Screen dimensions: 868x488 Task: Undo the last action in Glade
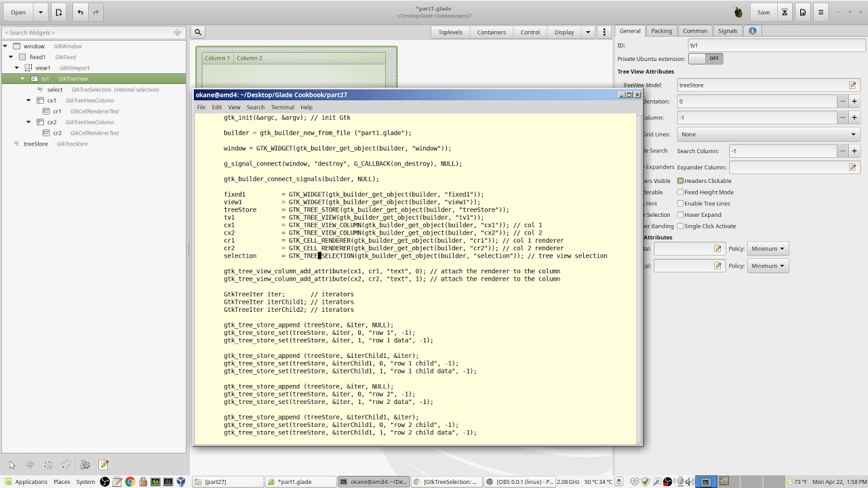80,12
